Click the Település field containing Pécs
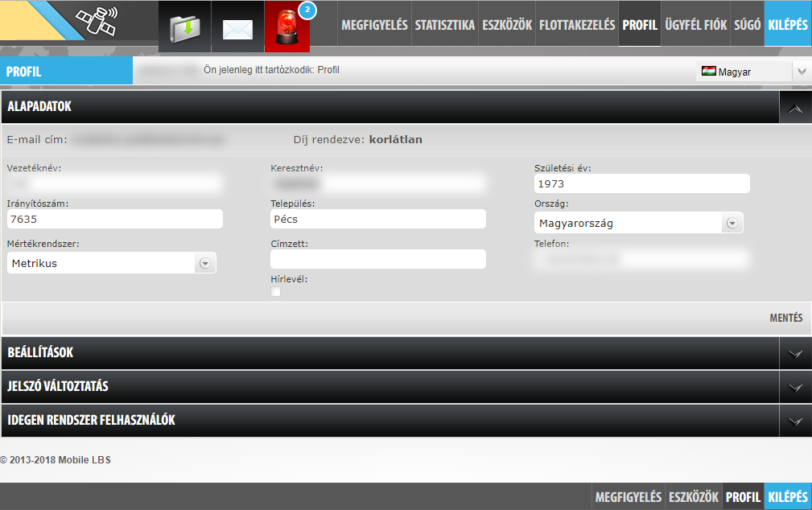812x510 pixels. click(x=378, y=219)
